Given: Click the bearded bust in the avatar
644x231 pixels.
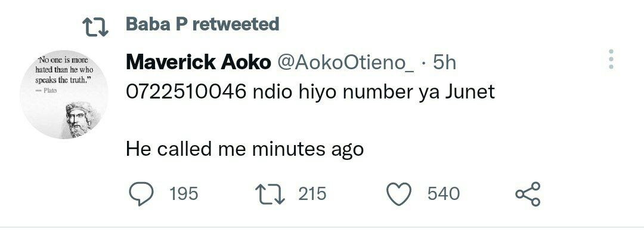Looking at the screenshot, I should (x=80, y=119).
